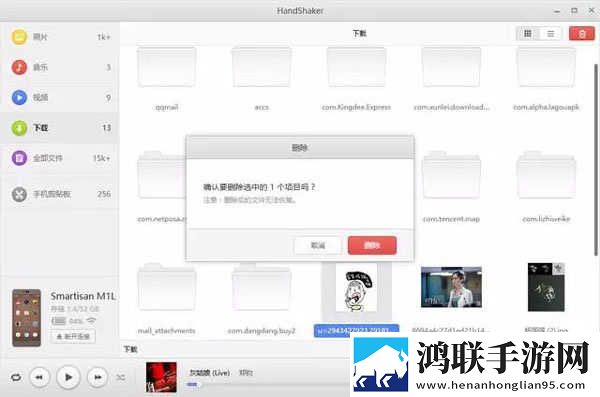Select the com.lizhiweike folder
Screen dimensions: 600x397
point(546,175)
